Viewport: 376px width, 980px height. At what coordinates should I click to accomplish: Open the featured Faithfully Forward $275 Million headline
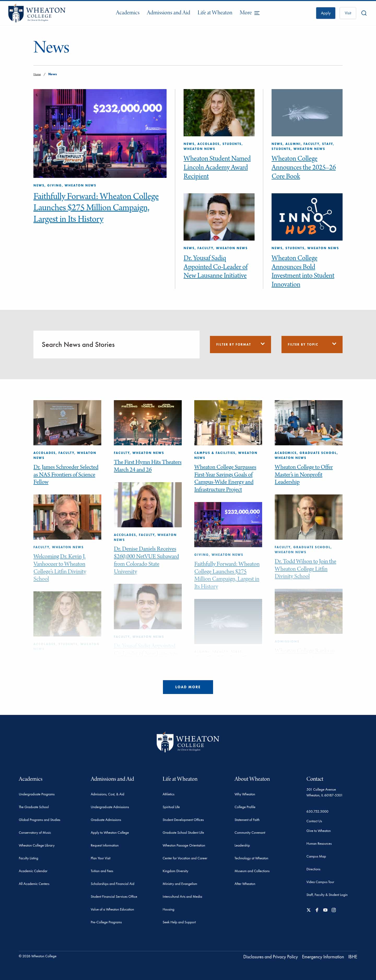coord(96,207)
